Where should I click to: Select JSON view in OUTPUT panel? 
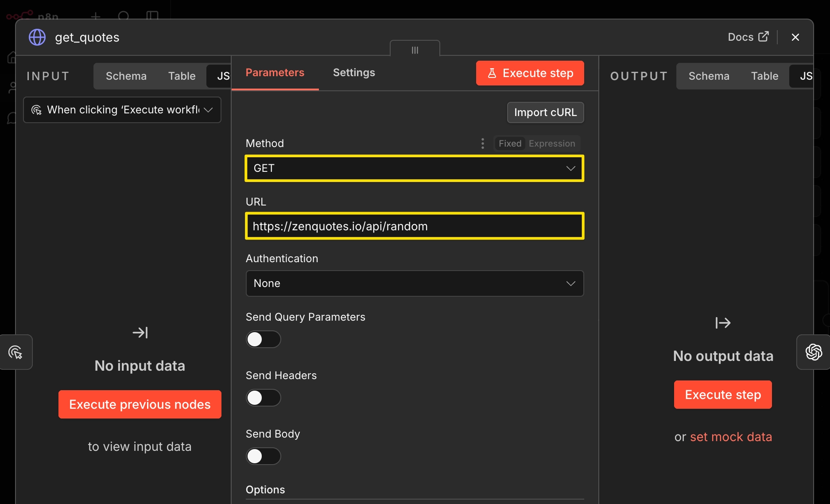[802, 76]
